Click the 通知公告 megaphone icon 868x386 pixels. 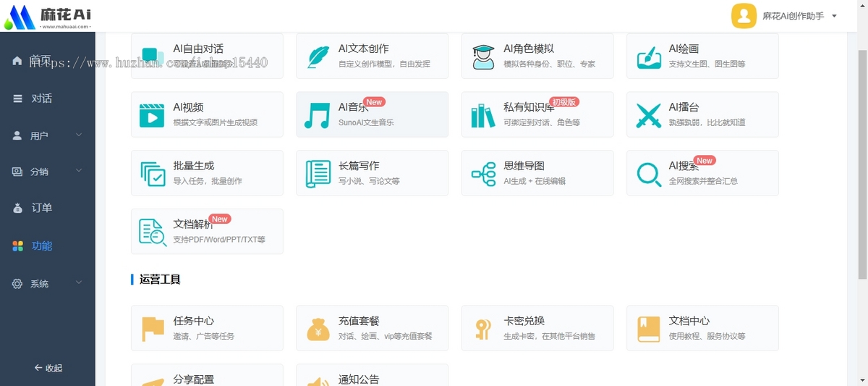(318, 381)
